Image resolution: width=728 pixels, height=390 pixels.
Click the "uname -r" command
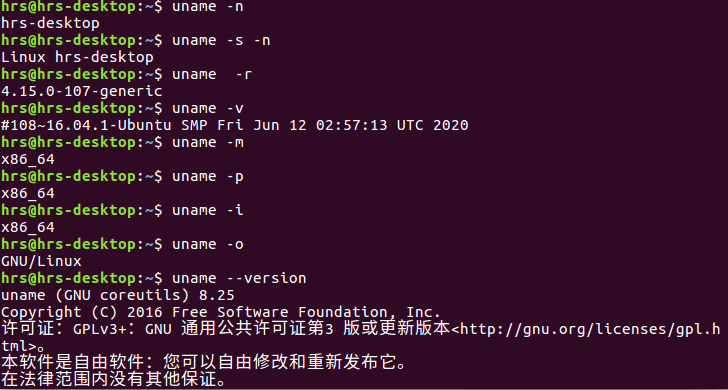coord(212,75)
